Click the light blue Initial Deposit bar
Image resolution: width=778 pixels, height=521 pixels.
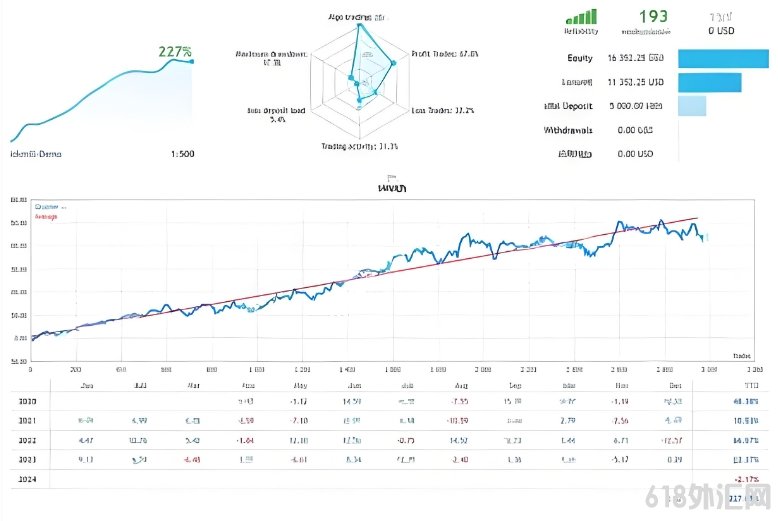point(692,106)
